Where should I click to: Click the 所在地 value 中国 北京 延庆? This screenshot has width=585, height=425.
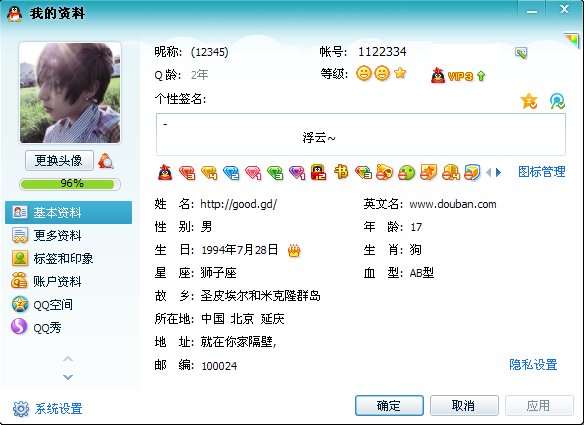(243, 319)
